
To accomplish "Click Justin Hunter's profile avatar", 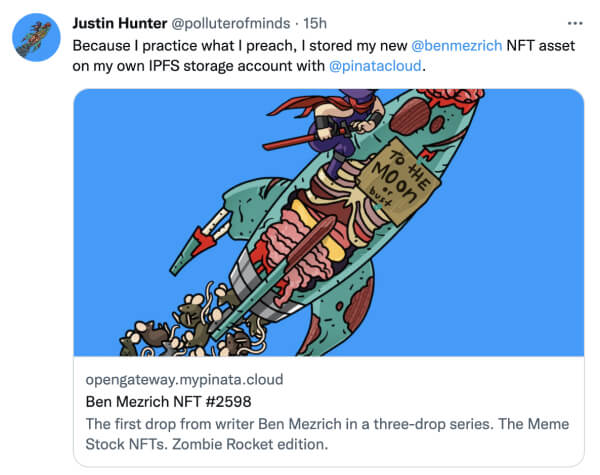I will [37, 38].
